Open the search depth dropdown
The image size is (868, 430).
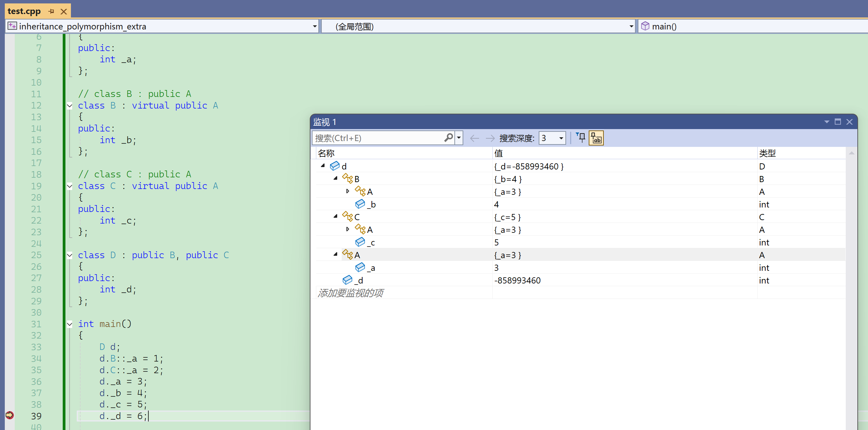tap(561, 138)
